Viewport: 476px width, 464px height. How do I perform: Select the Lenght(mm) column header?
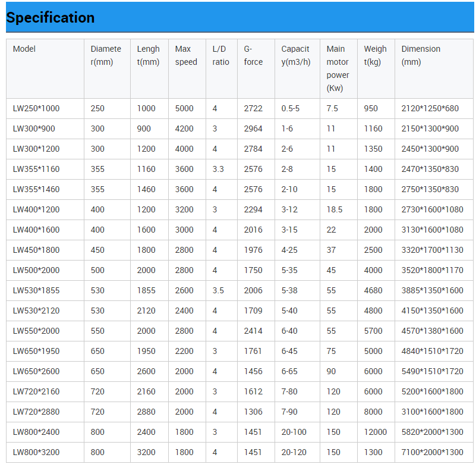coord(149,54)
